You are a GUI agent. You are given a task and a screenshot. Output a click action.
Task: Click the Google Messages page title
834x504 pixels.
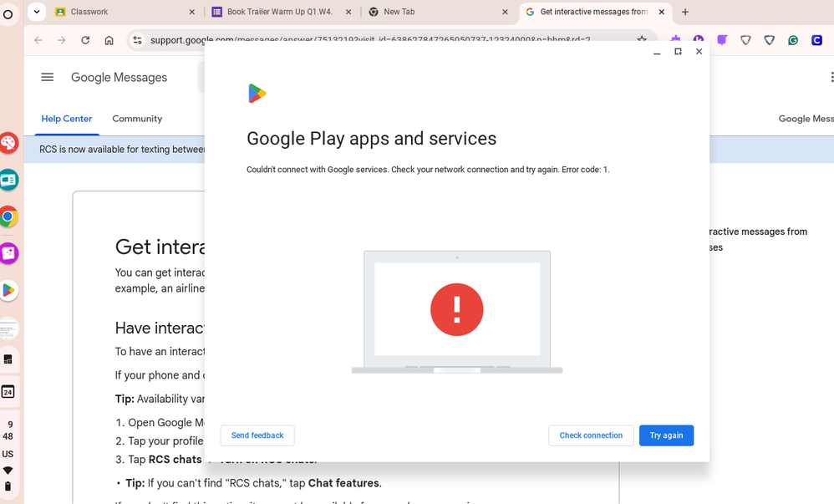click(x=120, y=78)
